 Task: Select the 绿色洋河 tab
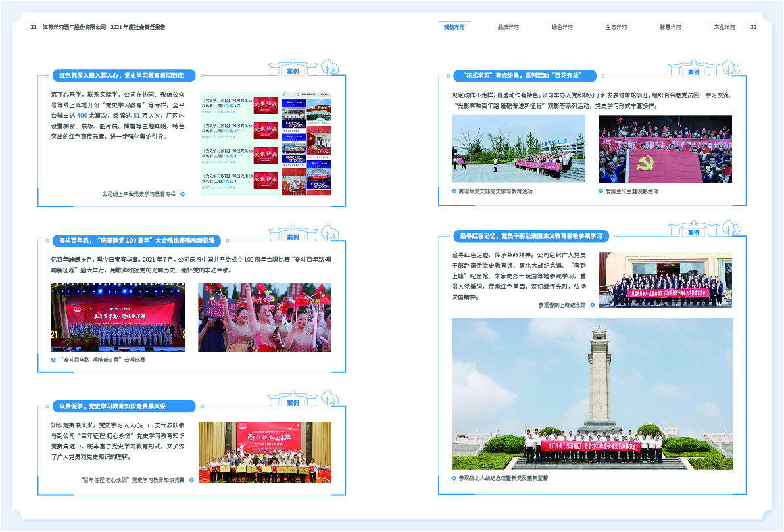(562, 27)
